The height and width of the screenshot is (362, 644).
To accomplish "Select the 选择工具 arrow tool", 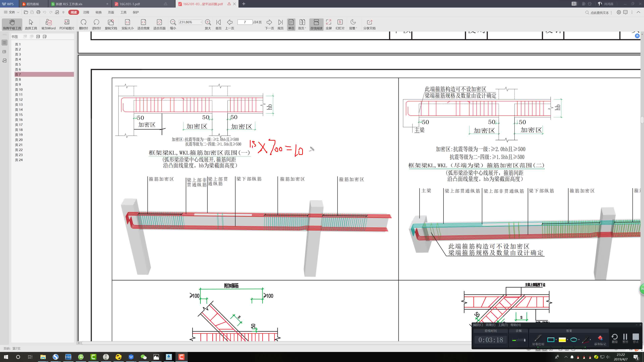I will [31, 24].
